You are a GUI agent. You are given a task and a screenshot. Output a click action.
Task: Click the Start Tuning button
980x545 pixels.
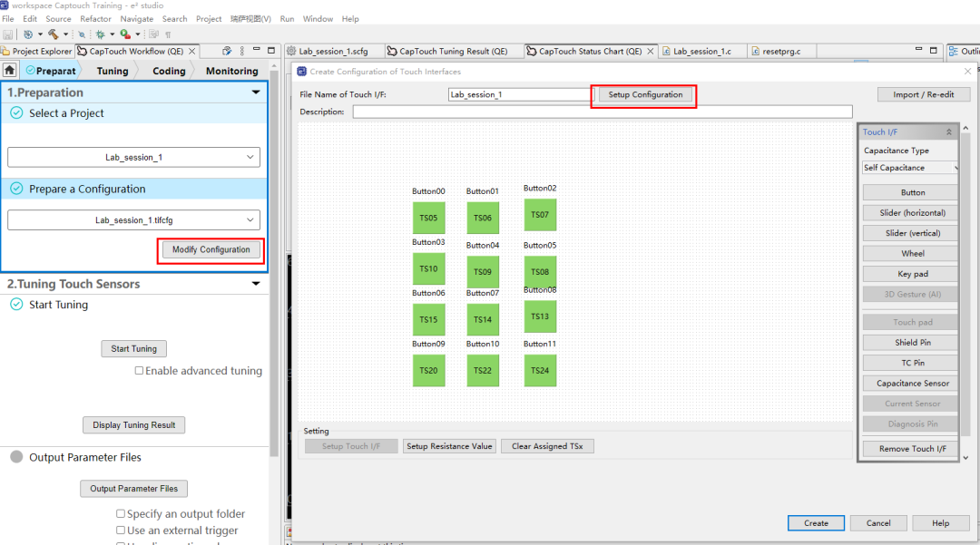133,349
